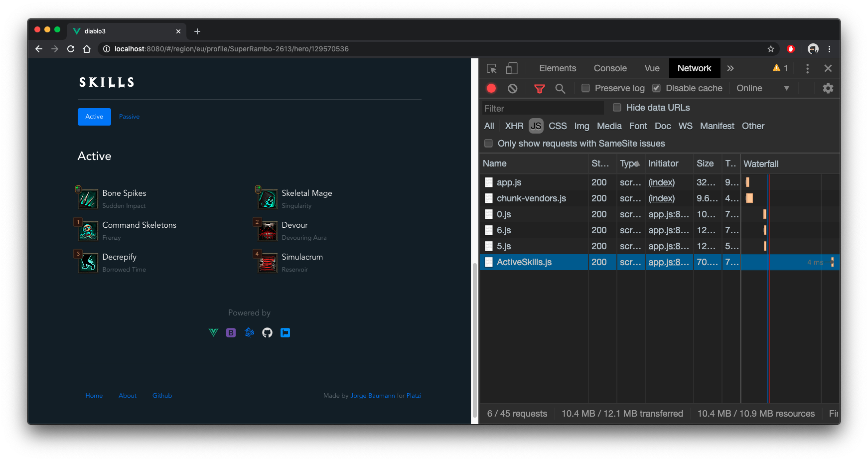
Task: Click the Simulacrum skill icon
Action: (x=267, y=263)
